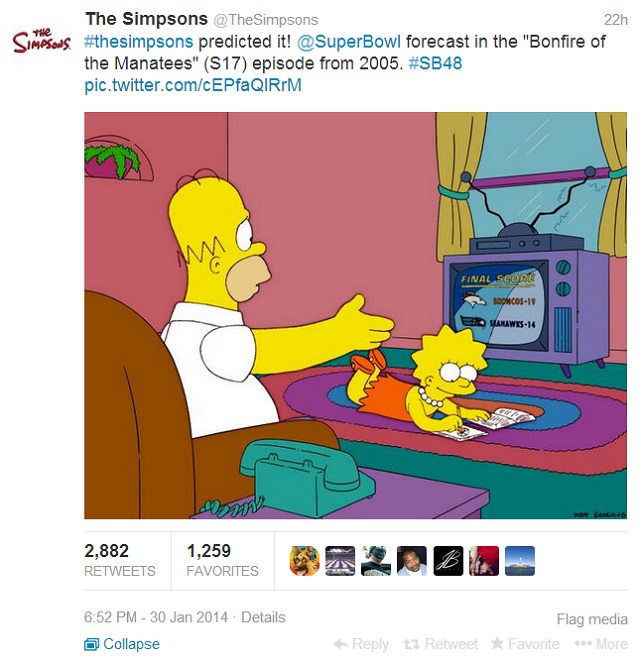640x664 pixels.
Task: Open the More options menu
Action: click(x=601, y=644)
